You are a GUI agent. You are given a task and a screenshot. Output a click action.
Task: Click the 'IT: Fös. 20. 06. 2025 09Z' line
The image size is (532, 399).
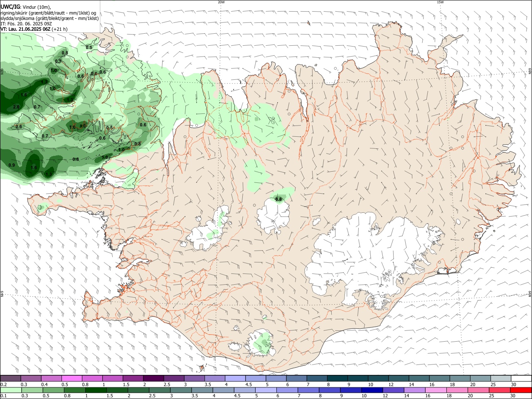click(x=26, y=24)
